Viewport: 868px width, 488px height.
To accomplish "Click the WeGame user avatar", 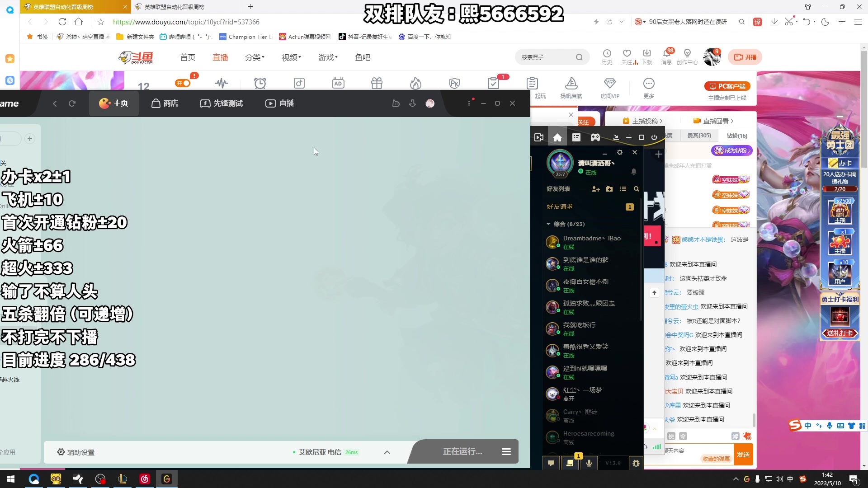I will pos(430,103).
